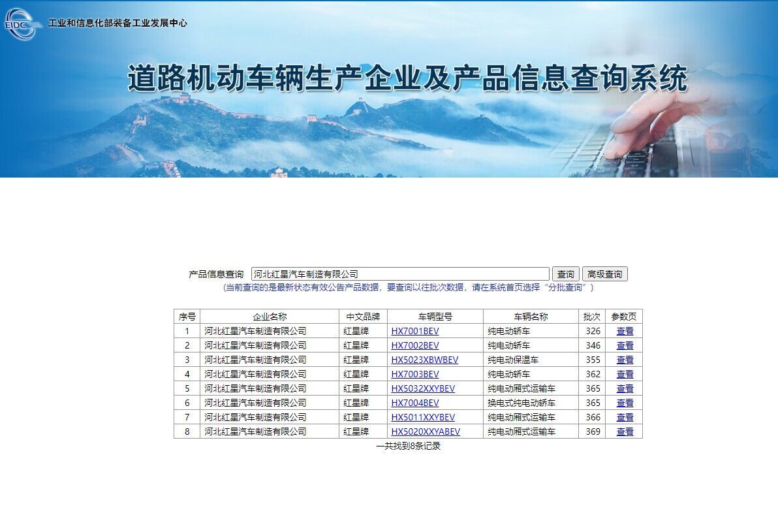Click the product query input field
The image size is (778, 532).
point(400,274)
